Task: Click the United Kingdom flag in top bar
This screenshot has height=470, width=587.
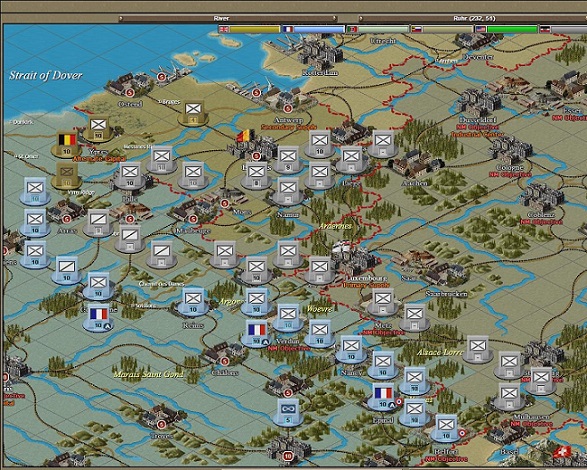Action: 224,29
